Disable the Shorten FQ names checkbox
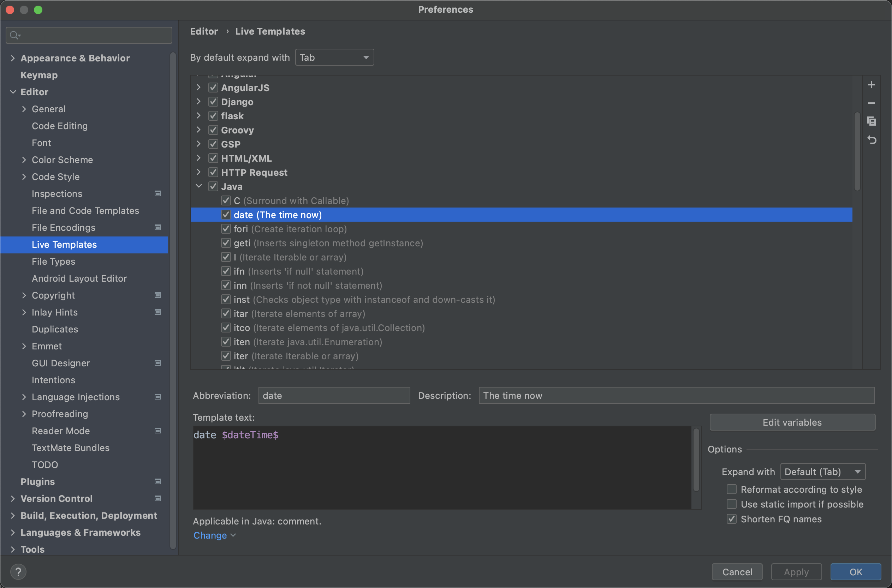The width and height of the screenshot is (892, 588). tap(731, 518)
